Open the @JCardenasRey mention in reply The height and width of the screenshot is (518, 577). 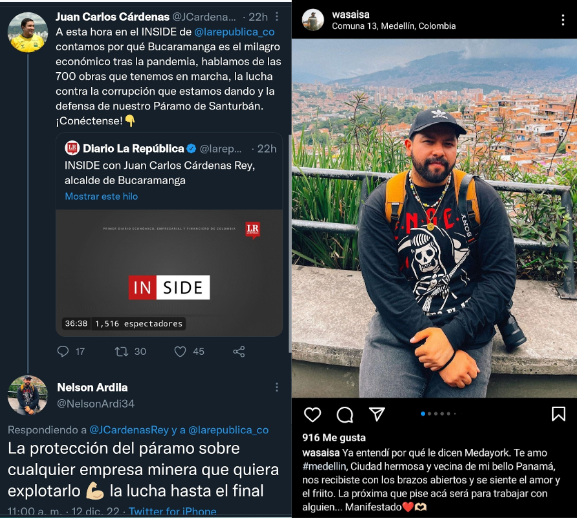(129, 430)
